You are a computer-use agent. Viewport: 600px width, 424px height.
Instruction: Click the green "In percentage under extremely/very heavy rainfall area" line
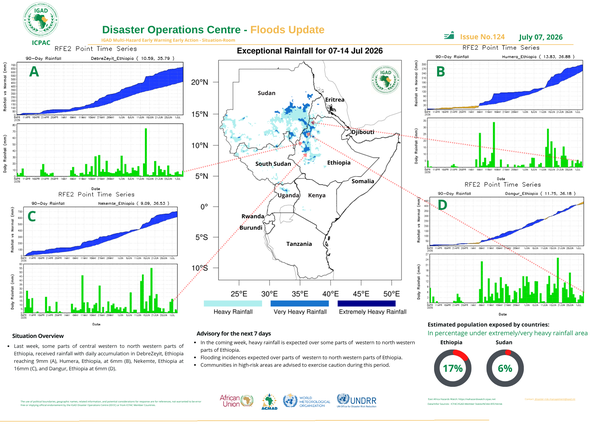click(507, 333)
